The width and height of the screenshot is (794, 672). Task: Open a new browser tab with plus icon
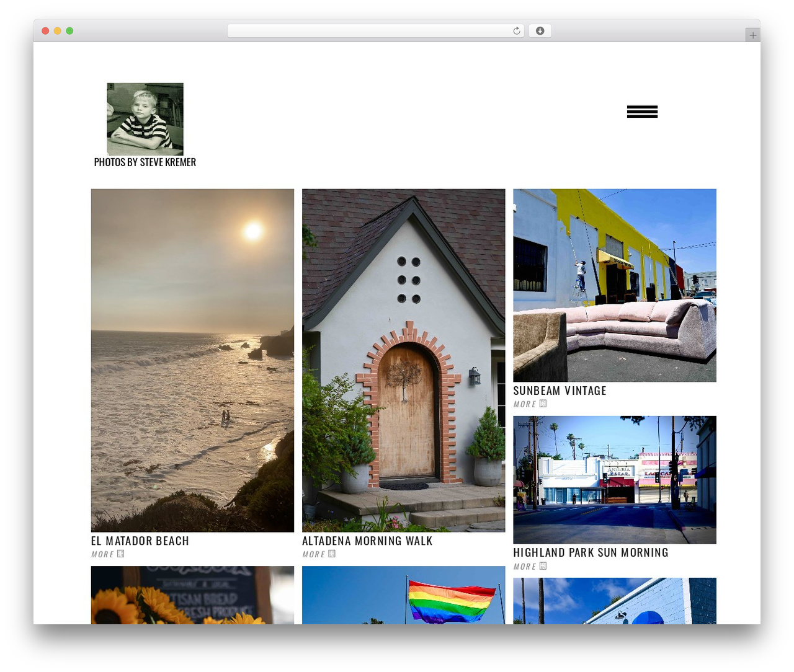click(752, 35)
